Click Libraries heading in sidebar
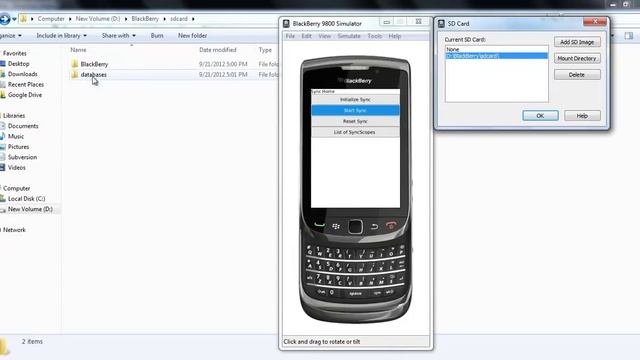Image resolution: width=640 pixels, height=360 pixels. coord(14,116)
